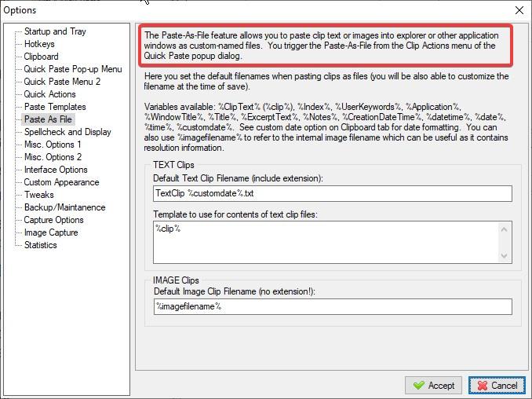Open Capture Options page
Viewport: 532px width, 399px height.
(53, 220)
